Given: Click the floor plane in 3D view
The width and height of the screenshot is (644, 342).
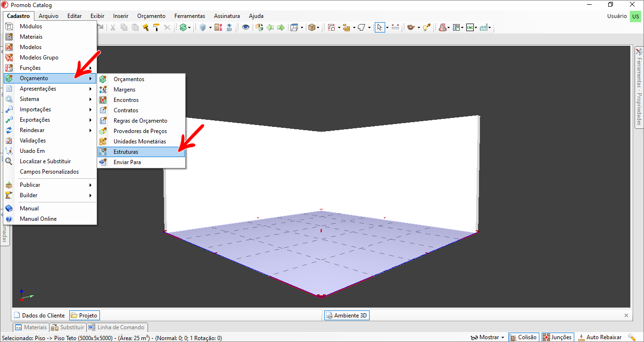Looking at the screenshot, I should (321, 255).
